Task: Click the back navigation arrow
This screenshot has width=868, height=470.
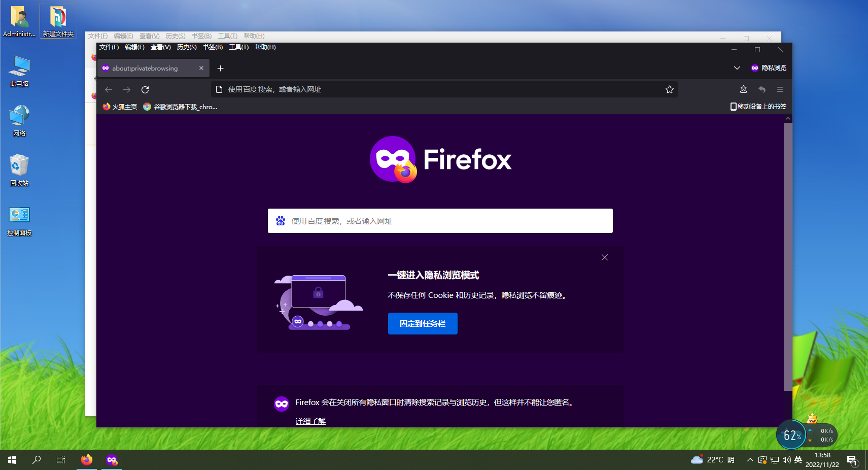Action: (x=109, y=90)
